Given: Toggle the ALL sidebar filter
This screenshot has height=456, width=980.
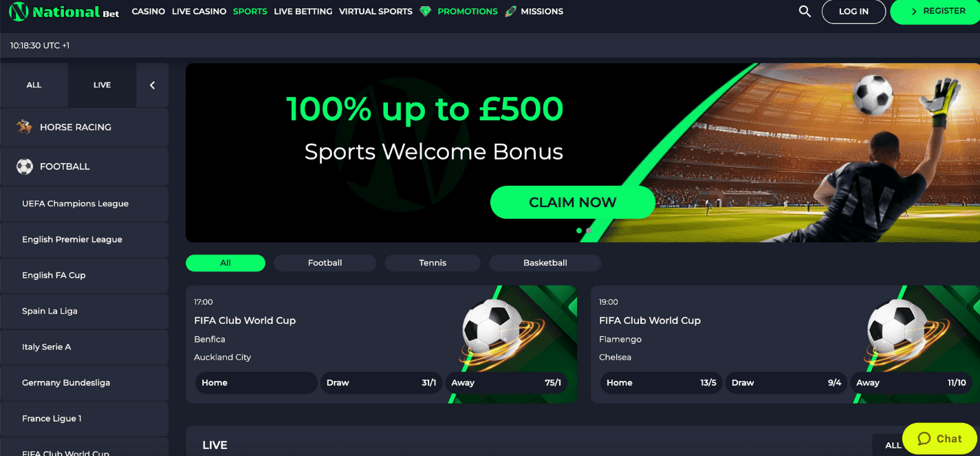Looking at the screenshot, I should (34, 85).
